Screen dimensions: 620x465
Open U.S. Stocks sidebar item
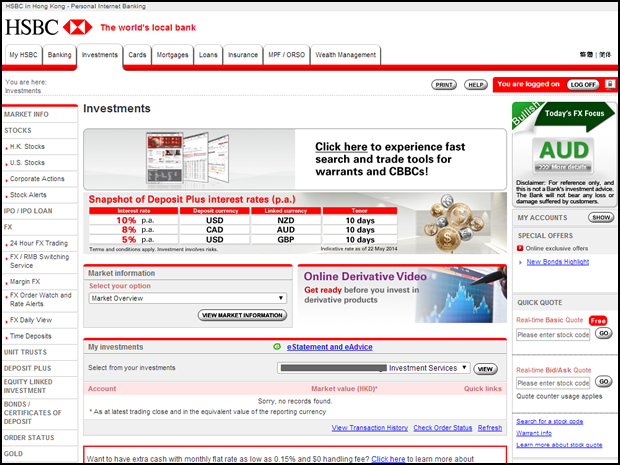pos(40,163)
